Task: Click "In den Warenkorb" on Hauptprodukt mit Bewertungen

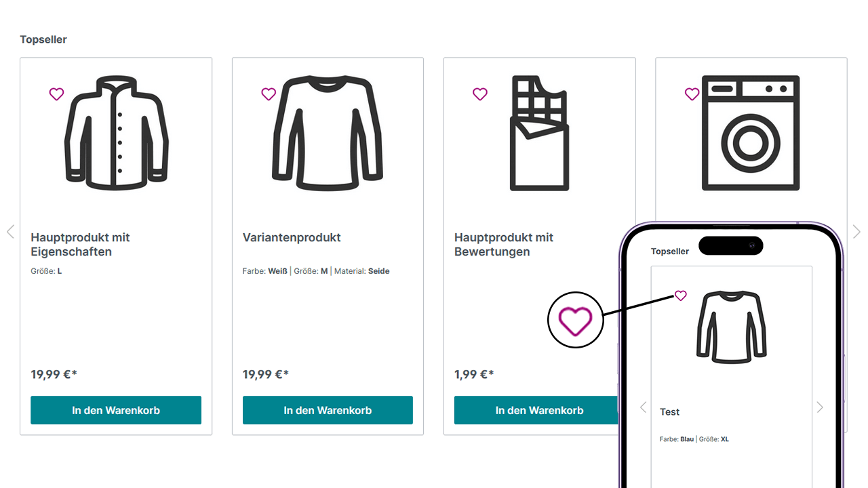Action: click(x=539, y=410)
